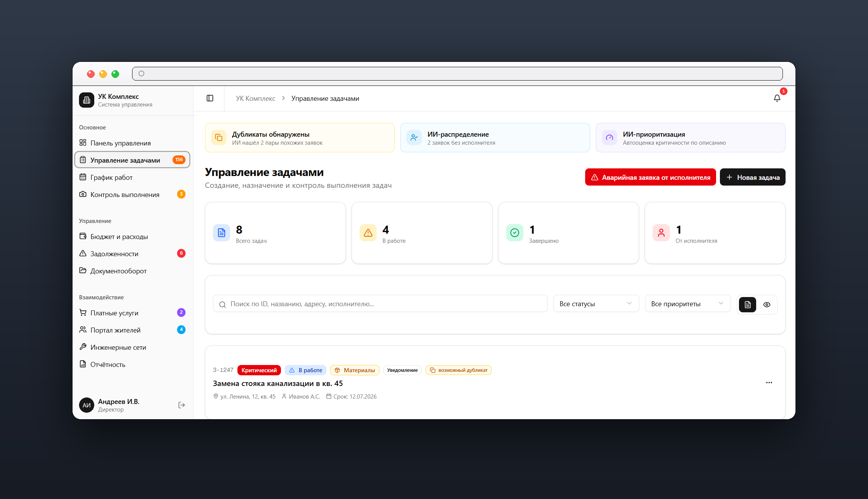Open Контроль выполнения in sidebar
The image size is (868, 499).
pyautogui.click(x=132, y=194)
